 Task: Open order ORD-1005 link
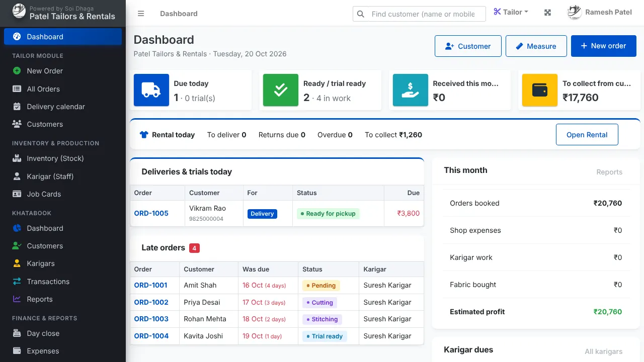(151, 213)
